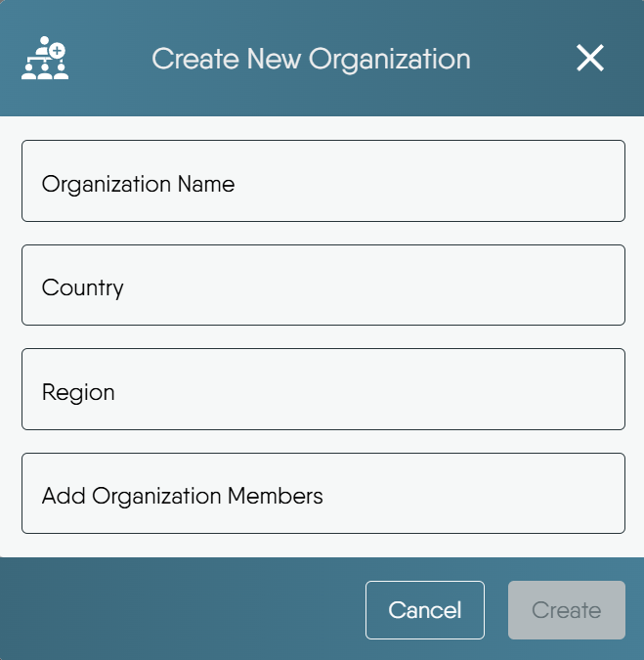Focus the Country field
Viewport: 644px width, 660px height.
coord(322,285)
